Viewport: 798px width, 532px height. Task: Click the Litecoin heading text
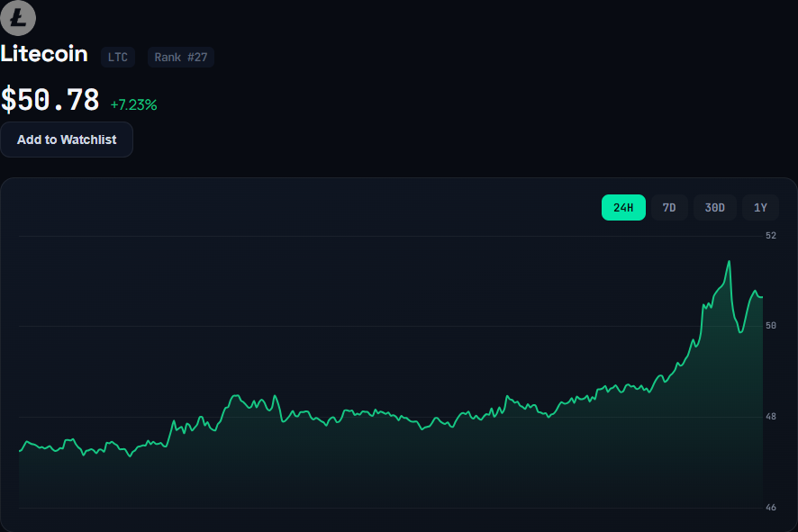[44, 54]
